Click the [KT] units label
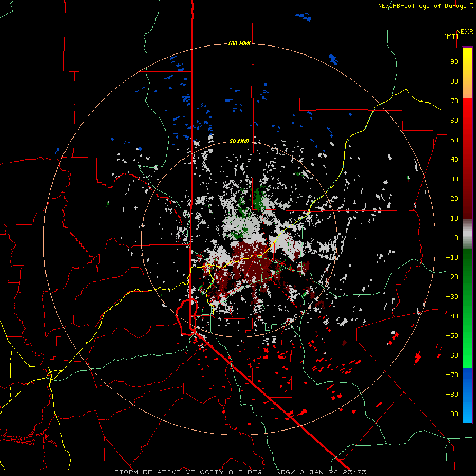The image size is (476, 476). (x=451, y=36)
